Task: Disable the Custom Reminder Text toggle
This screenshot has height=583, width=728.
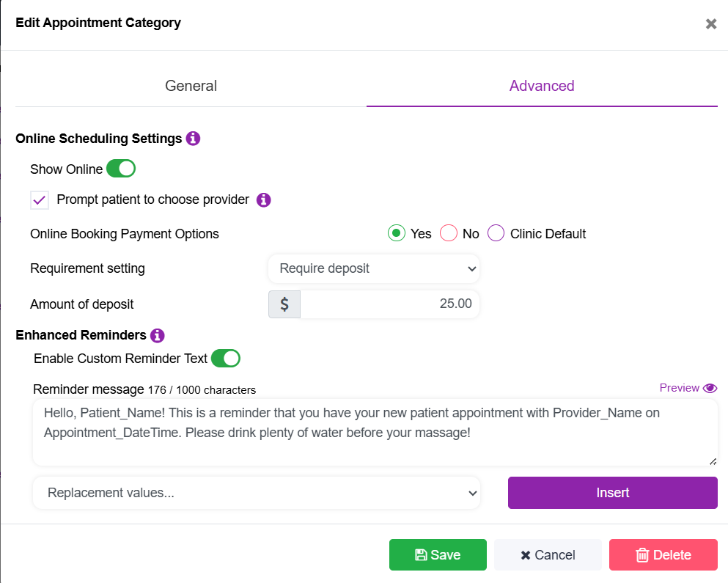Action: coord(226,359)
